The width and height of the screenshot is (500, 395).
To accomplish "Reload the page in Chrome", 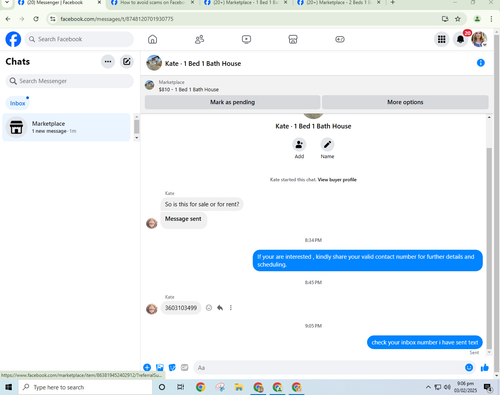I will click(36, 19).
